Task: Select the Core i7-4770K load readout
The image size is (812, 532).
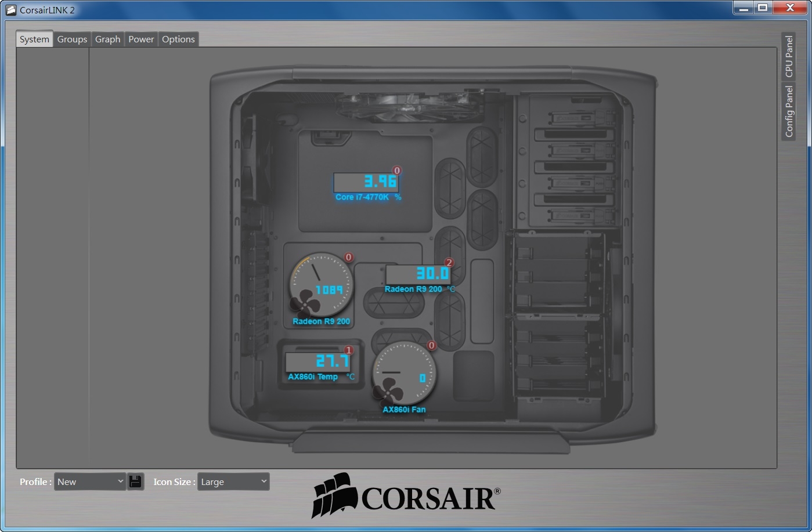Action: point(366,182)
